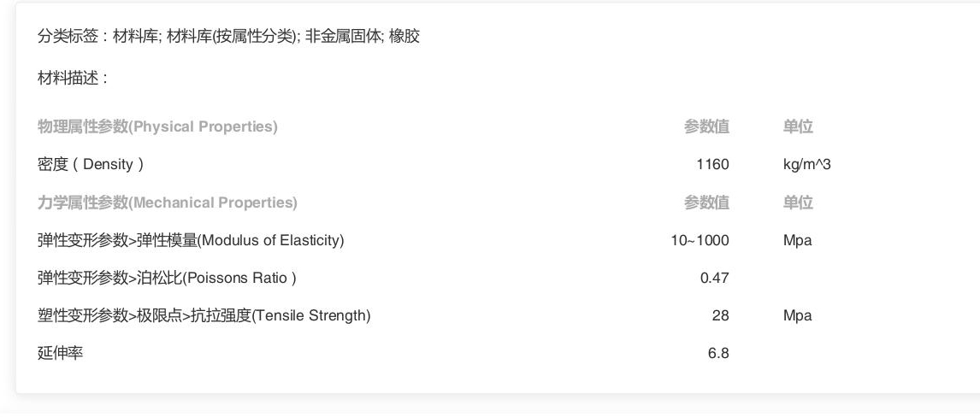The height and width of the screenshot is (417, 980).
Task: Click the Modulus of Elasticity row label
Action: pyautogui.click(x=191, y=240)
